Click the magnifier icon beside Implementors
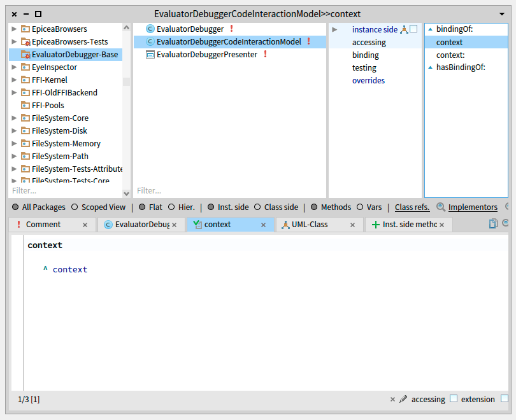Image resolution: width=516 pixels, height=420 pixels. coord(441,207)
